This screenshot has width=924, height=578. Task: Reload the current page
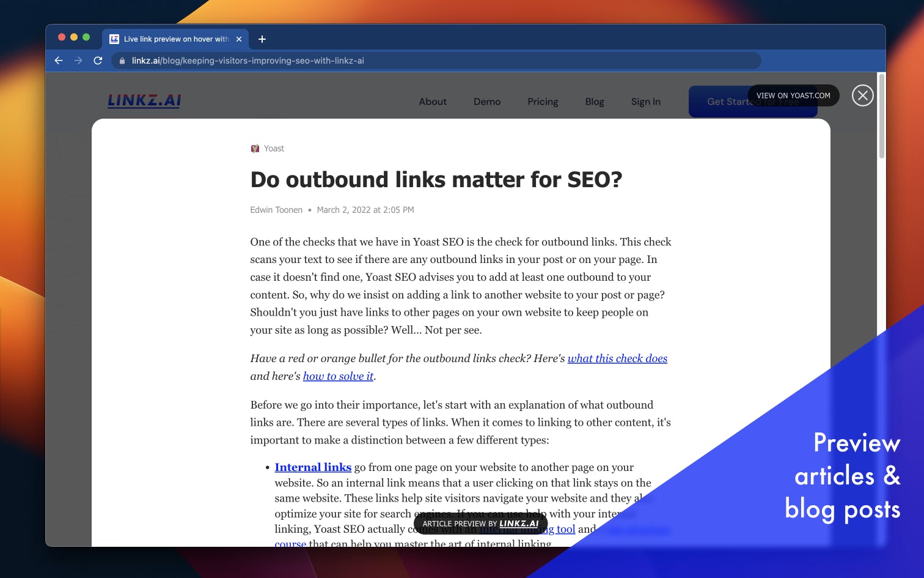(98, 61)
